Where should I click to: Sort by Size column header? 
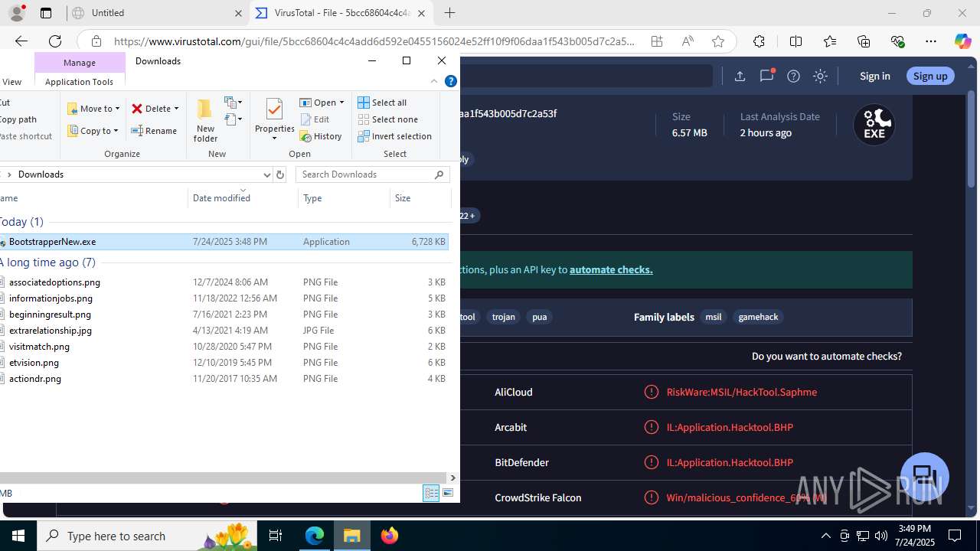[420, 198]
